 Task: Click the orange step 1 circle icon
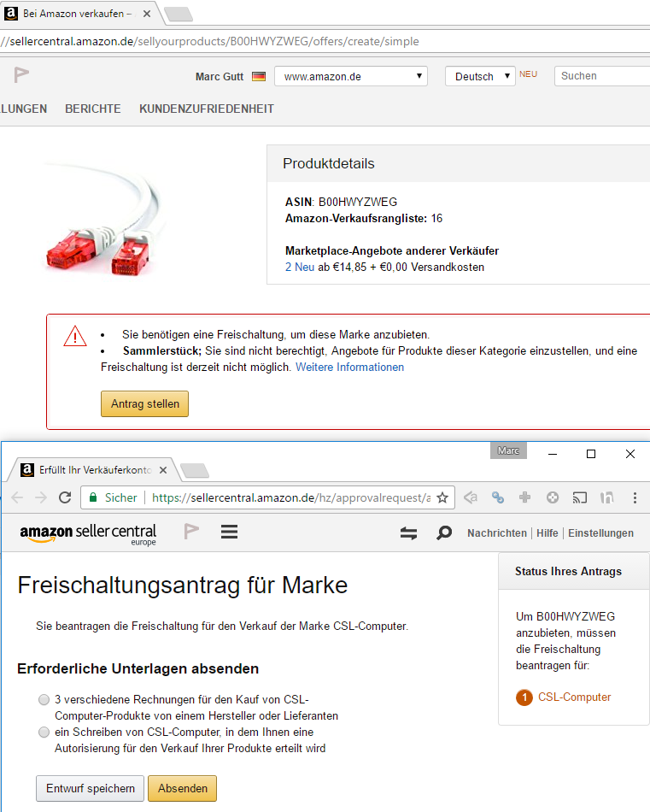(524, 697)
